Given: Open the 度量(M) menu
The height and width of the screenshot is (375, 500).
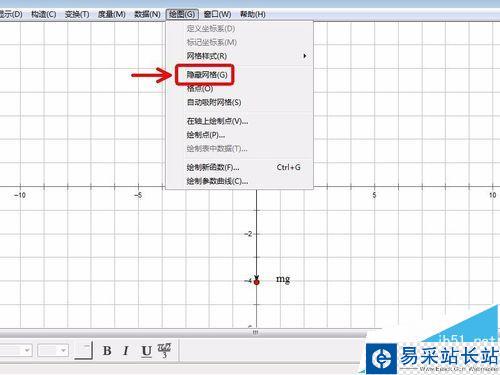Looking at the screenshot, I should [x=112, y=14].
